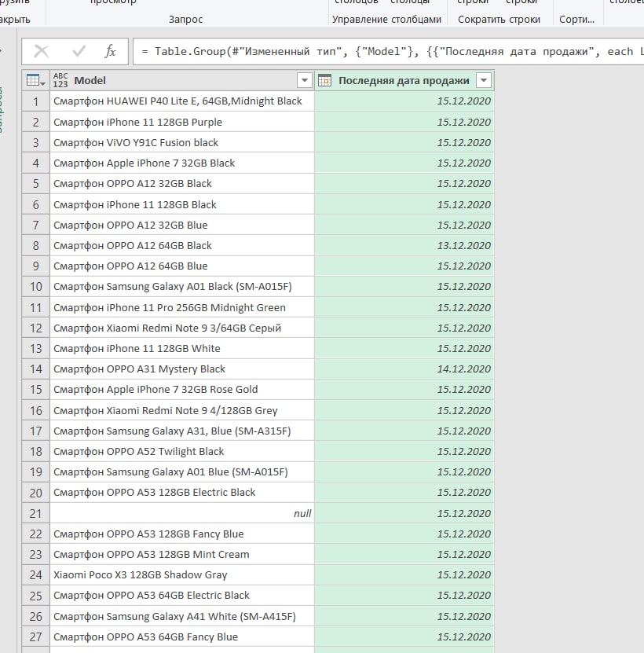Image resolution: width=644 pixels, height=653 pixels.
Task: Open Model column filter dropdown
Action: pyautogui.click(x=304, y=80)
